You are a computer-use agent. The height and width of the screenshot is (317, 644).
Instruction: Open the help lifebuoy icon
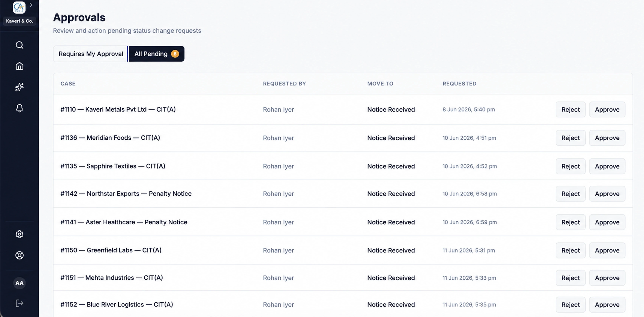[x=19, y=255]
